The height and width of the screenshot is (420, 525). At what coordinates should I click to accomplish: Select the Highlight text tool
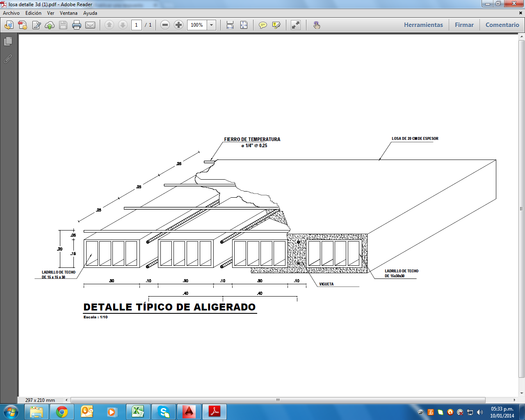(x=276, y=25)
